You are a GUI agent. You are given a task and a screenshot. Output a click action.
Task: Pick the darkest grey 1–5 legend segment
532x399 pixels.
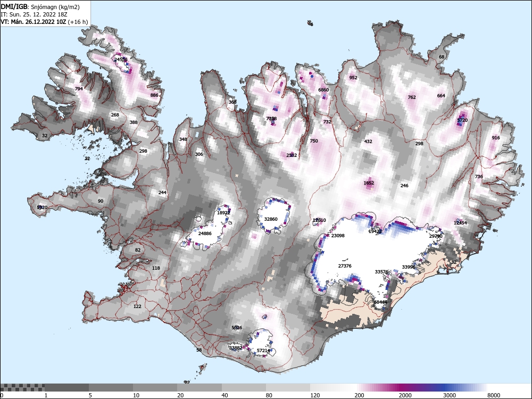(67, 387)
